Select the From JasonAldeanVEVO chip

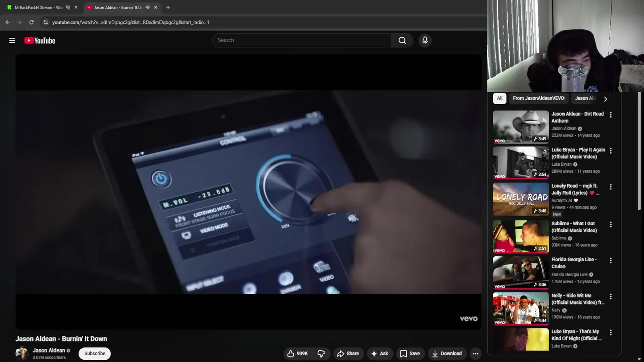click(x=538, y=98)
